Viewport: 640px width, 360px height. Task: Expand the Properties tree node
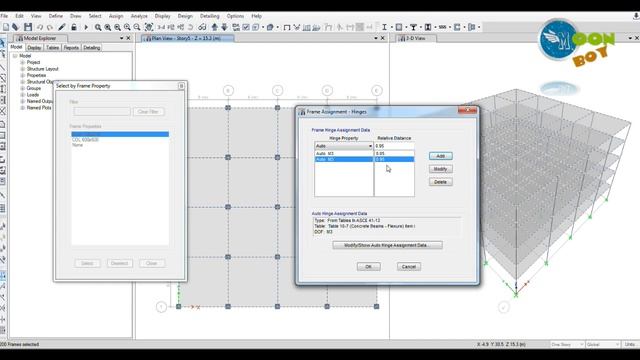click(x=23, y=76)
